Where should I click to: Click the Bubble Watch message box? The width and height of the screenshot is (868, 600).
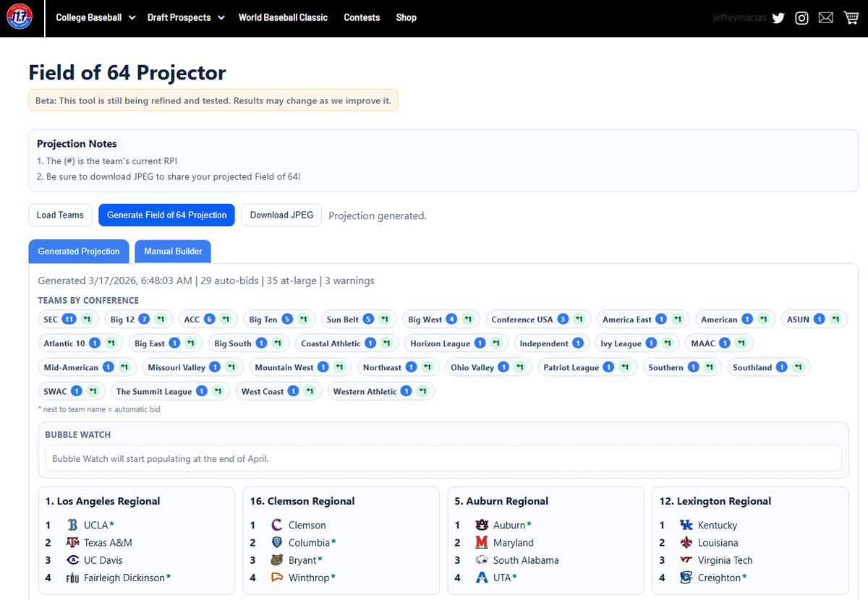443,458
